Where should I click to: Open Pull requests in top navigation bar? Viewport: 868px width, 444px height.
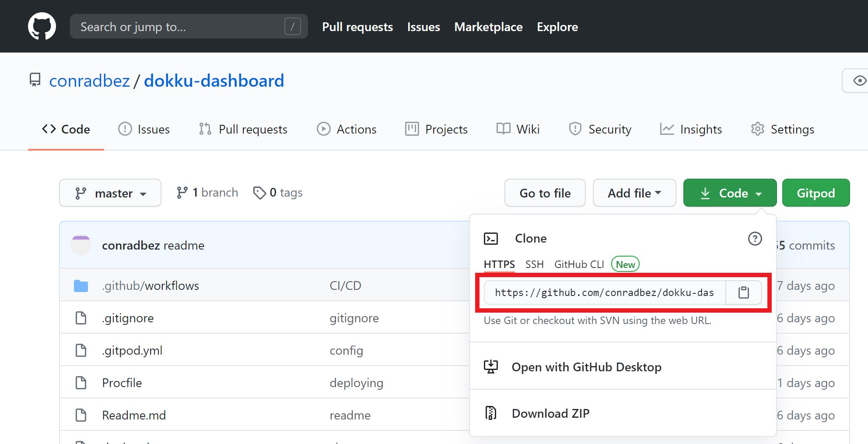pos(357,27)
